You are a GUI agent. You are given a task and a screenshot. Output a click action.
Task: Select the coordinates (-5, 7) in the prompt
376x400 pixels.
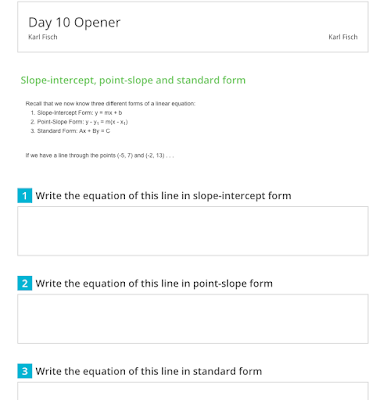[x=125, y=155]
